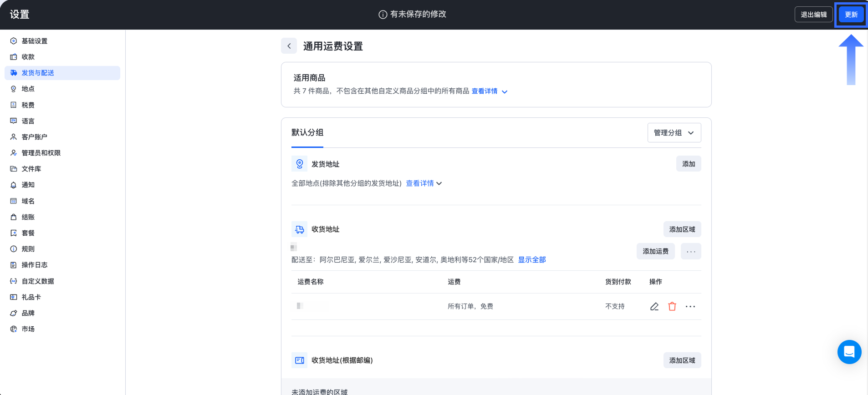Expand 查看详情 under 适用商品
This screenshot has height=395, width=868.
[489, 91]
